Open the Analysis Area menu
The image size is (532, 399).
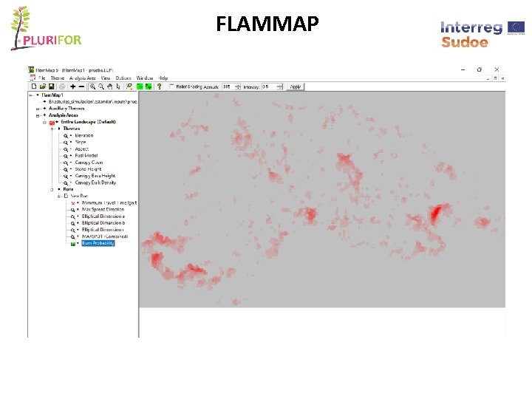[83, 78]
